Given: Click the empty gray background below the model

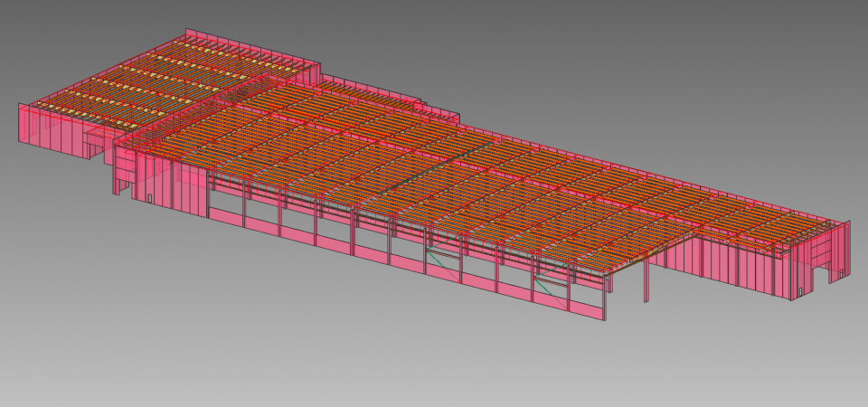Looking at the screenshot, I should (x=362, y=362).
